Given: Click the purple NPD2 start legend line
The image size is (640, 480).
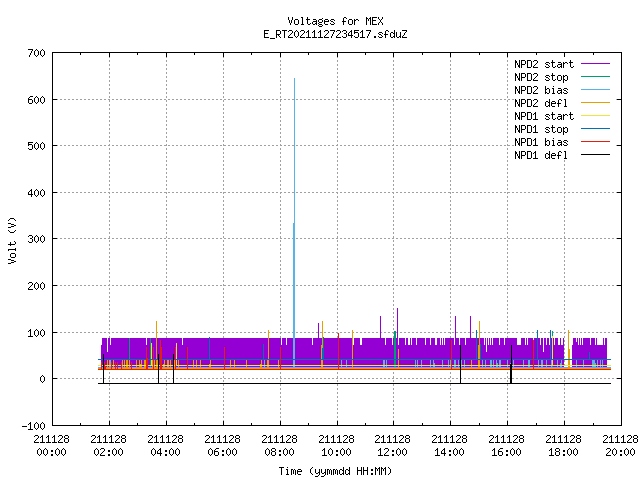Looking at the screenshot, I should pyautogui.click(x=595, y=64).
